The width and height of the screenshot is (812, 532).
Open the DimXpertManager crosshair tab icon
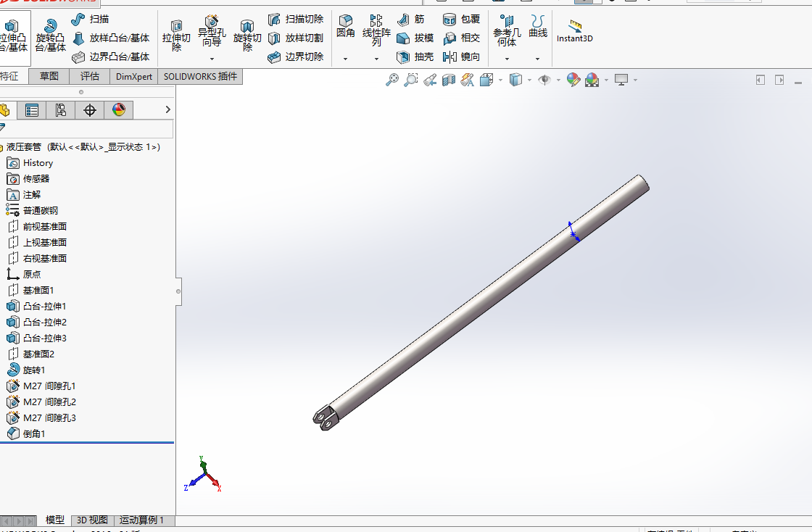(90, 109)
